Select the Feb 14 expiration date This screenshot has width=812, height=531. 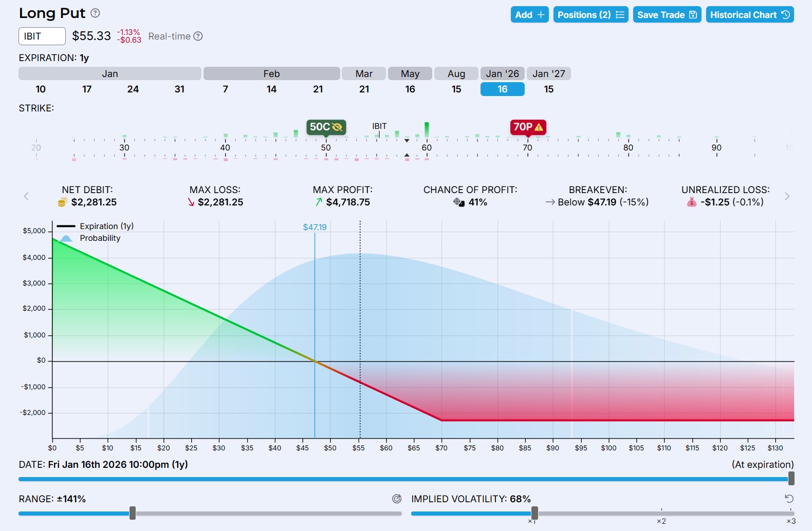pos(271,89)
